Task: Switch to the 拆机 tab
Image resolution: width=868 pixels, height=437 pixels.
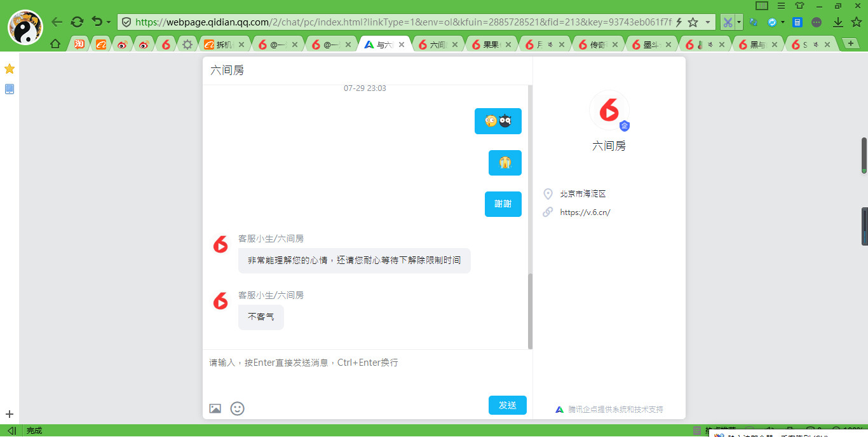Action: tap(224, 45)
